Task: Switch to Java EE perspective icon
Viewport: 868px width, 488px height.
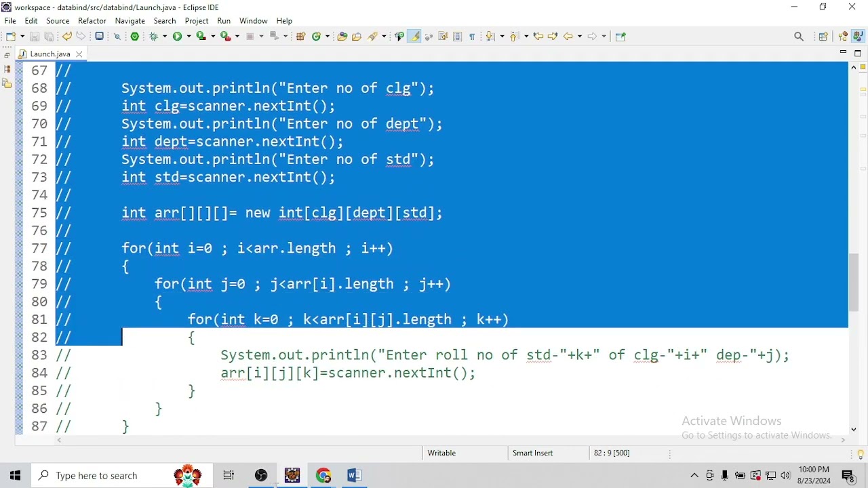Action: pyautogui.click(x=844, y=37)
